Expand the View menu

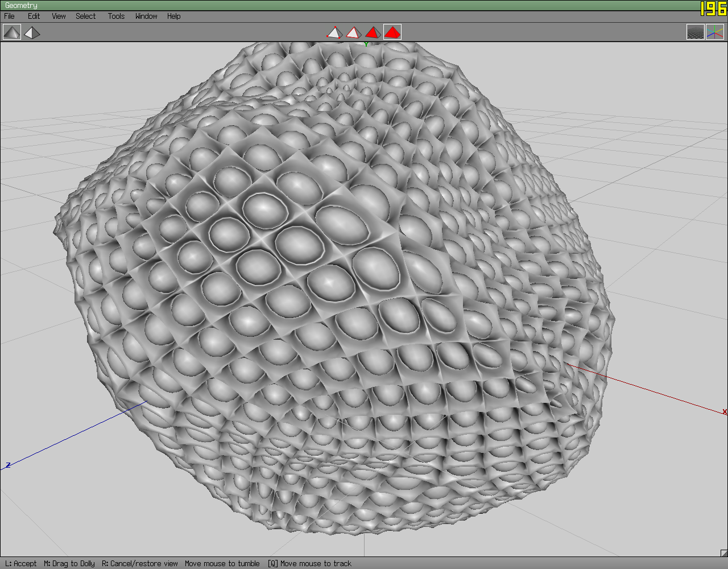[x=59, y=16]
